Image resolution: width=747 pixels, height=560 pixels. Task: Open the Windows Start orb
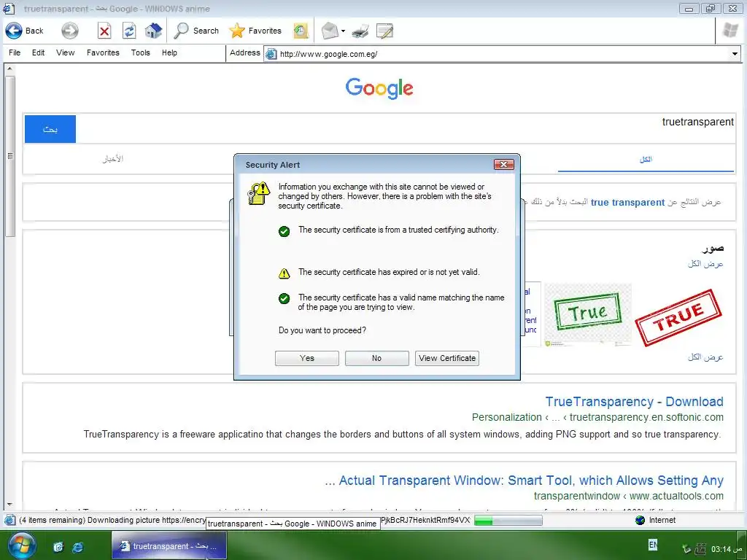coord(21,547)
